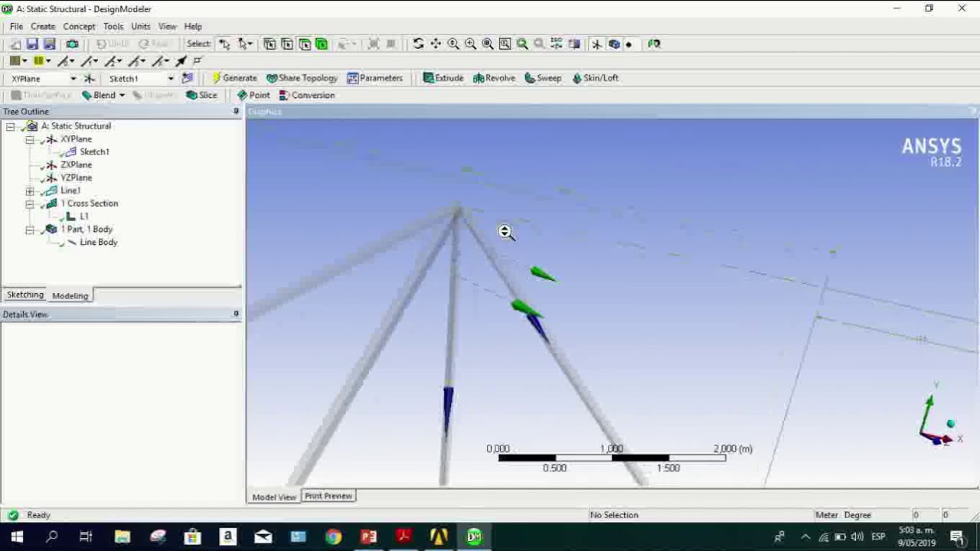Screen dimensions: 980x551
Task: Select Sketch1 in the tree outline
Action: (94, 152)
